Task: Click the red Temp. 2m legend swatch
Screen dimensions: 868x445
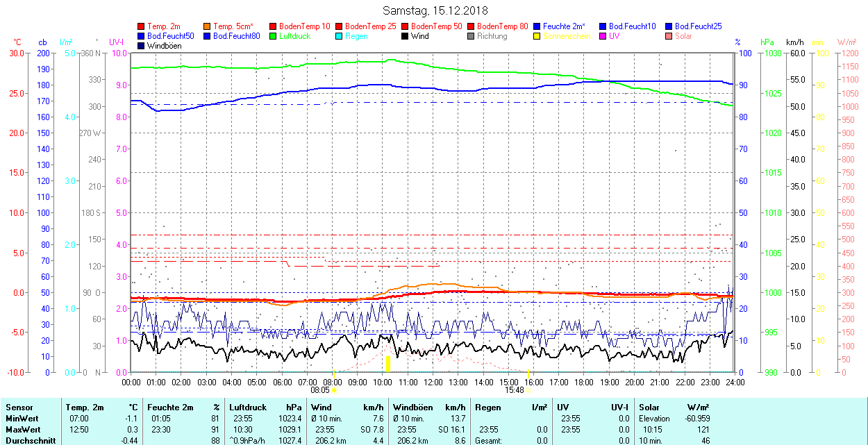Action: (x=142, y=26)
